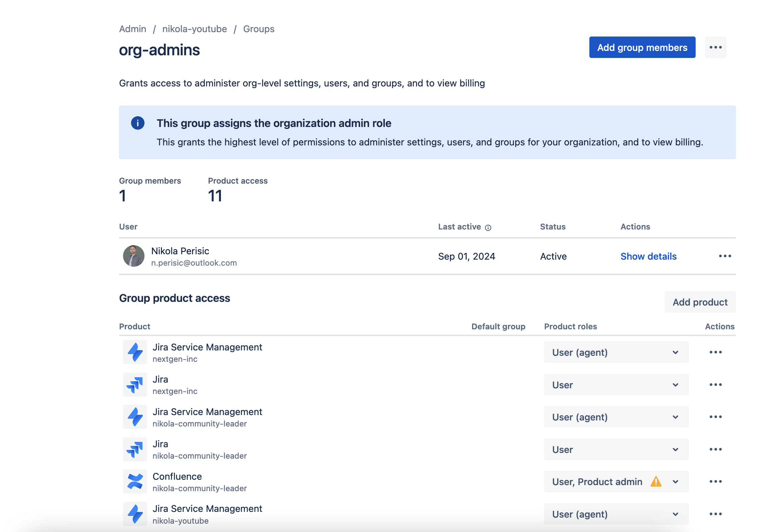Click the info icon in the admin role banner
The image size is (761, 532).
pyautogui.click(x=137, y=123)
